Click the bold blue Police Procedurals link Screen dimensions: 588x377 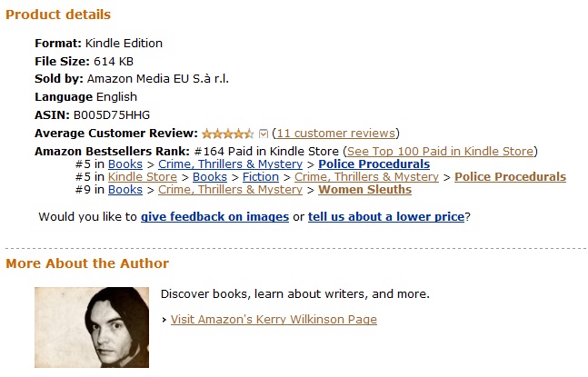(374, 164)
